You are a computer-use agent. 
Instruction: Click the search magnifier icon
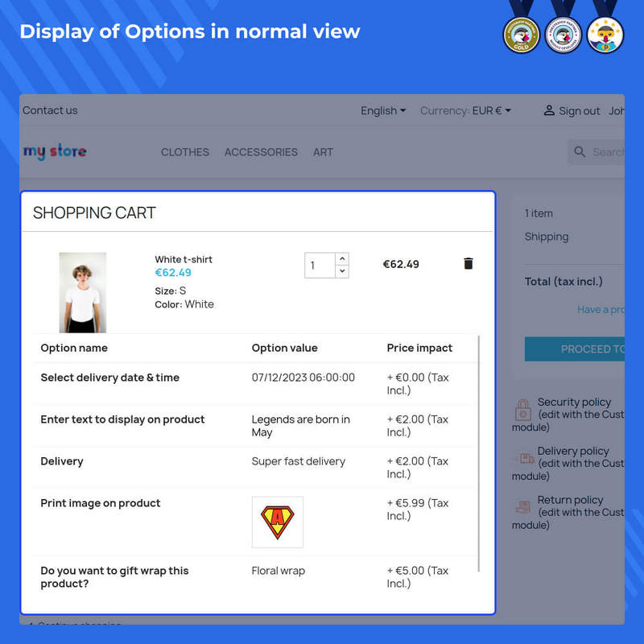579,151
